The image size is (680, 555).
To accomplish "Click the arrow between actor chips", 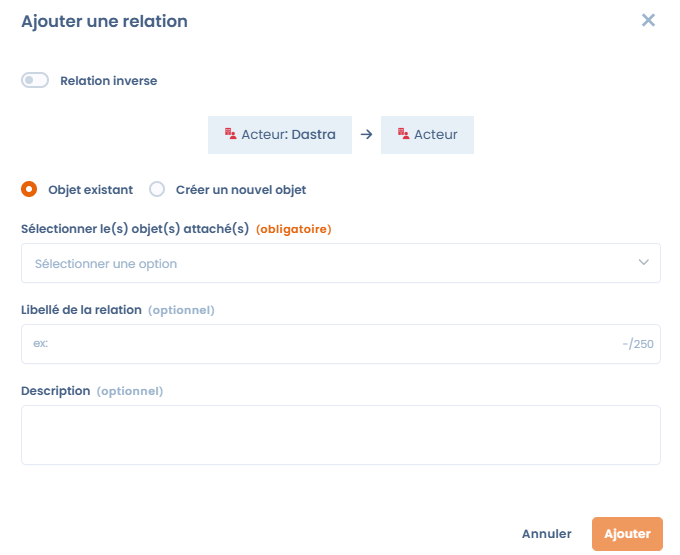I will (x=366, y=134).
